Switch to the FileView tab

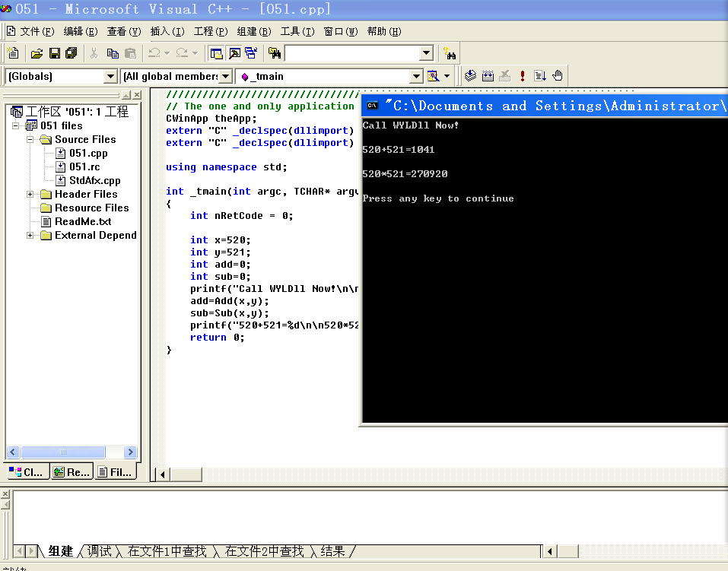click(116, 472)
